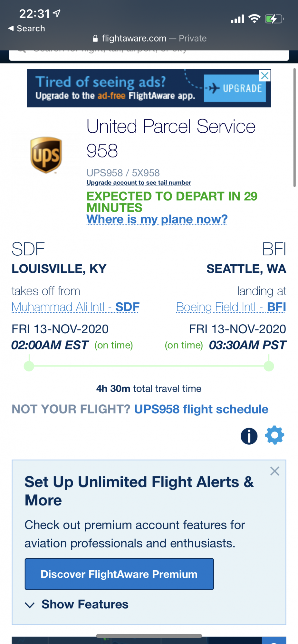298x644 pixels.
Task: Click the flight search input field
Action: 149,54
